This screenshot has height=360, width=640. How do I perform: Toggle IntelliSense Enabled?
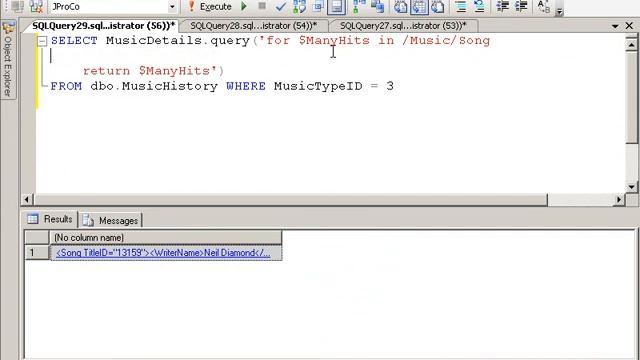click(336, 7)
